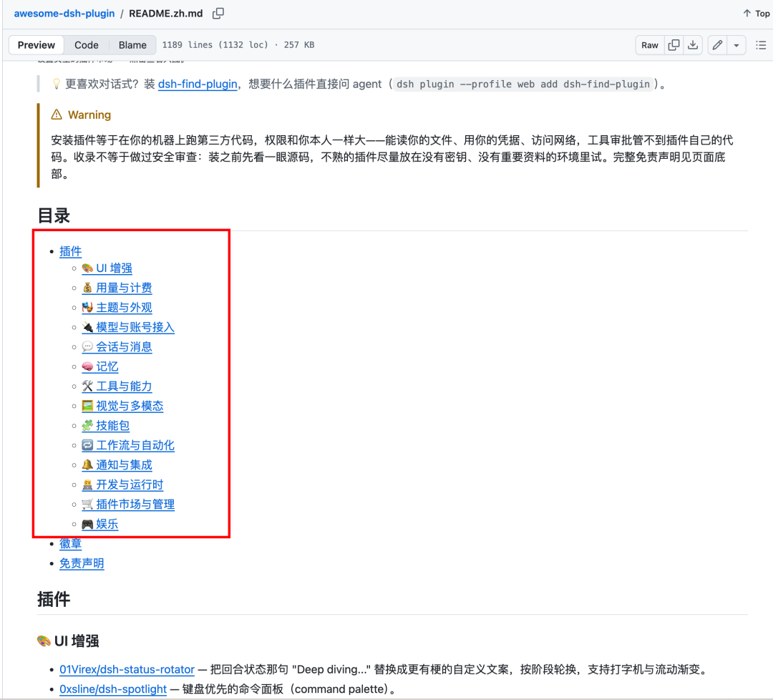This screenshot has width=773, height=700.
Task: Switch to the Blame tab
Action: [x=132, y=45]
